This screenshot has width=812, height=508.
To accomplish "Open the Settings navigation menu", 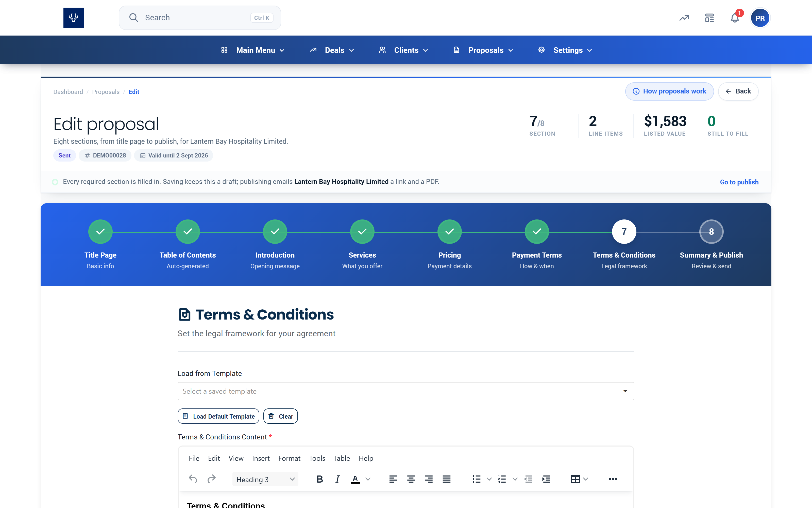I will [x=565, y=50].
